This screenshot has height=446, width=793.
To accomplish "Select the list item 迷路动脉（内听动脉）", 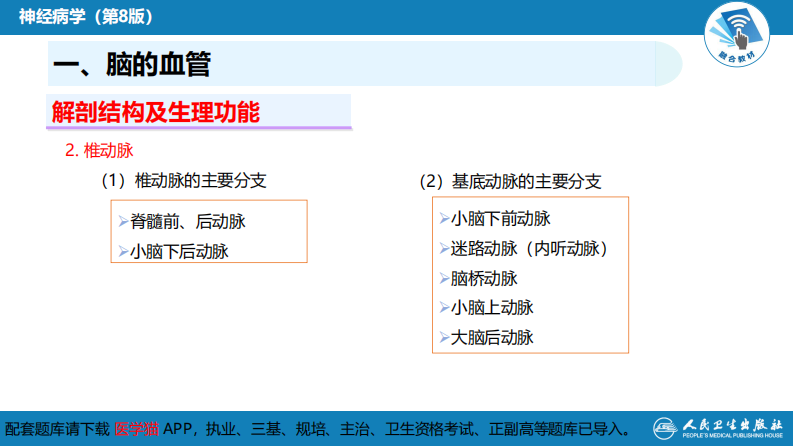I will click(x=529, y=248).
